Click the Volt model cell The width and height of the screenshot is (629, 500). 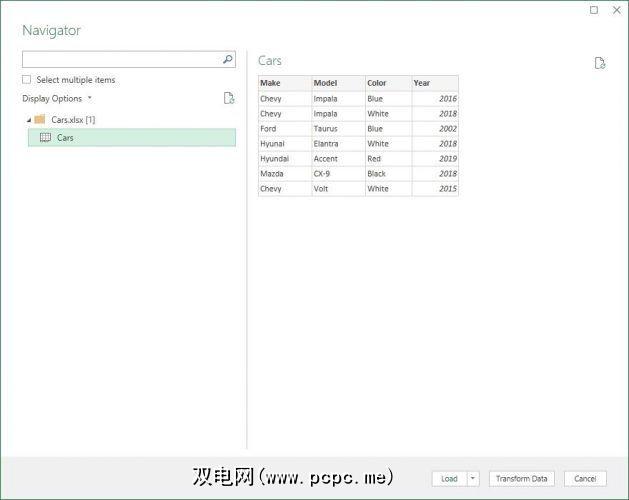pos(339,189)
